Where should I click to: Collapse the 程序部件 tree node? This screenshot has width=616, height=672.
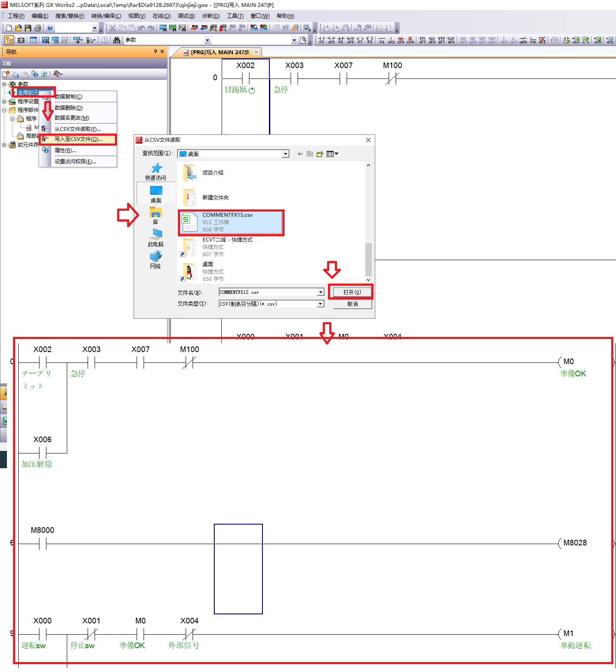tap(4, 110)
